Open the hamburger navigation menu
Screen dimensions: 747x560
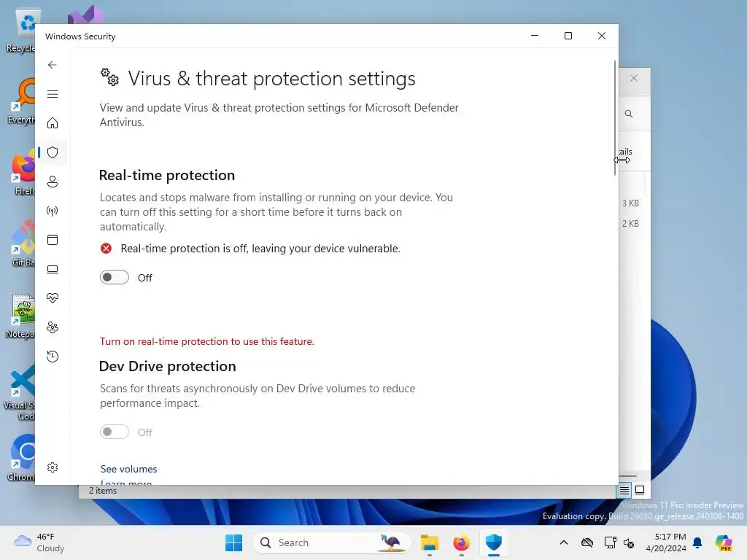(53, 94)
